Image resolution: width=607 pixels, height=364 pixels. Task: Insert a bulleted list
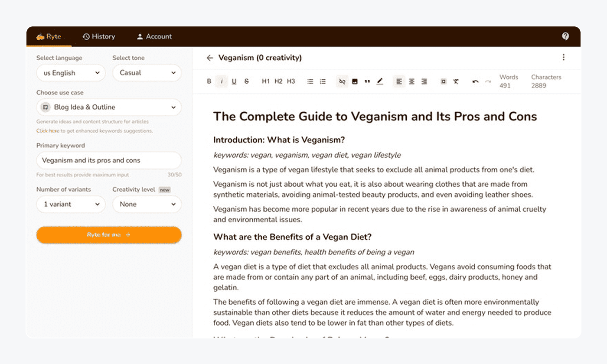310,81
